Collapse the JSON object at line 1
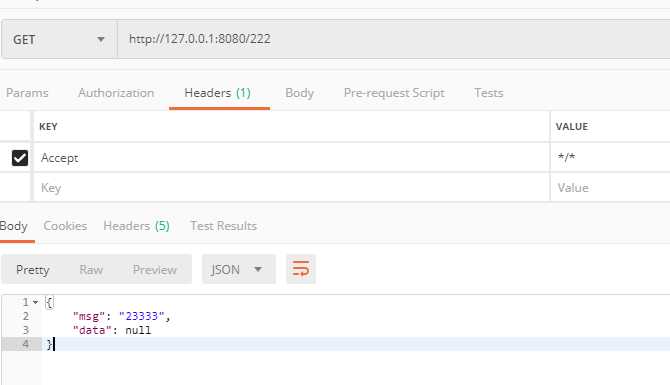 [x=35, y=302]
